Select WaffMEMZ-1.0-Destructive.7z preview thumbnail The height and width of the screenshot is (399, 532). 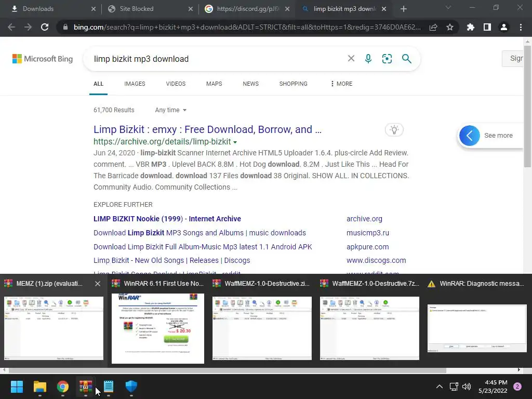(x=369, y=328)
